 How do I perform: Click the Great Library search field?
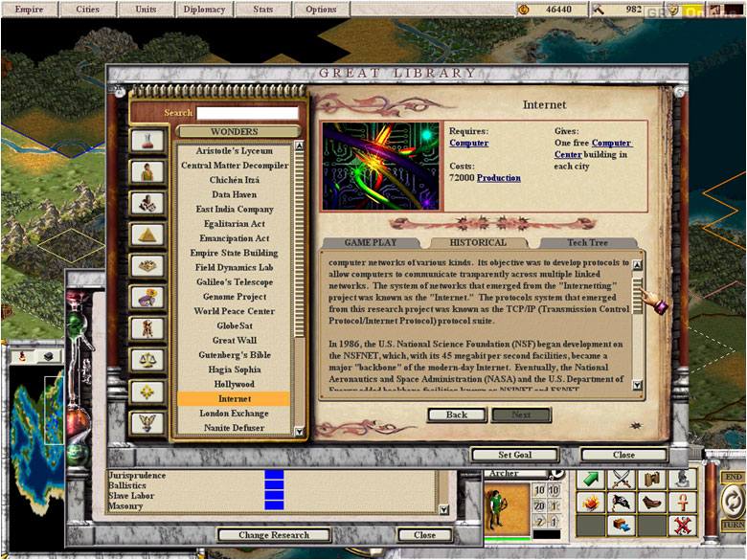[x=247, y=112]
